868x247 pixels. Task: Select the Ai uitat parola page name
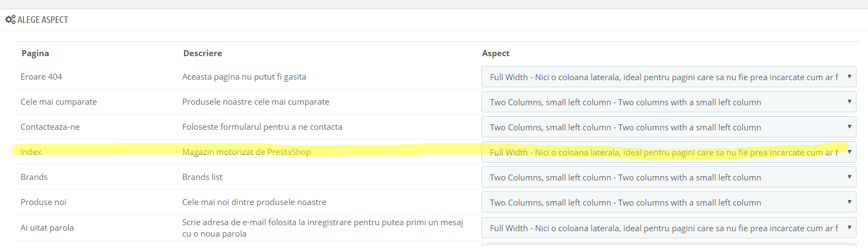tap(47, 228)
